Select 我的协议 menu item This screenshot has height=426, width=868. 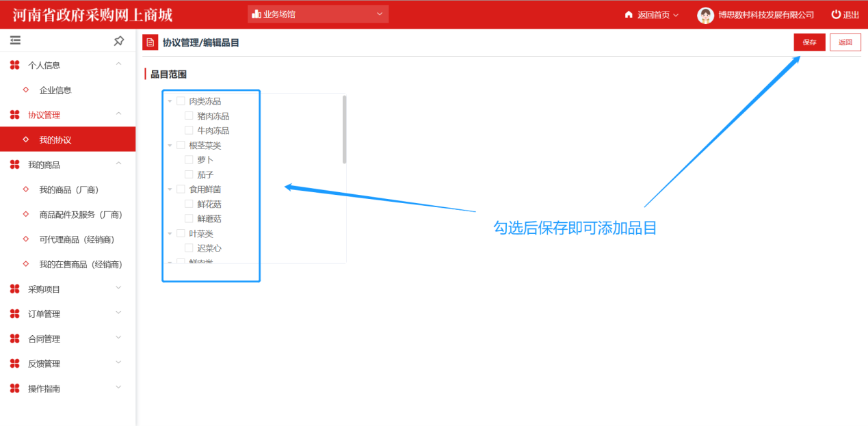pos(68,139)
